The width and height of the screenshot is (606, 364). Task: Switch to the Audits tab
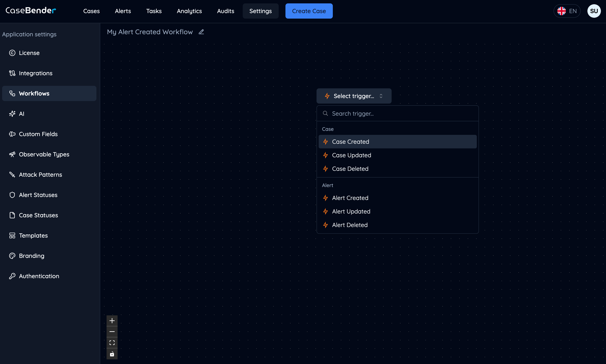click(225, 11)
